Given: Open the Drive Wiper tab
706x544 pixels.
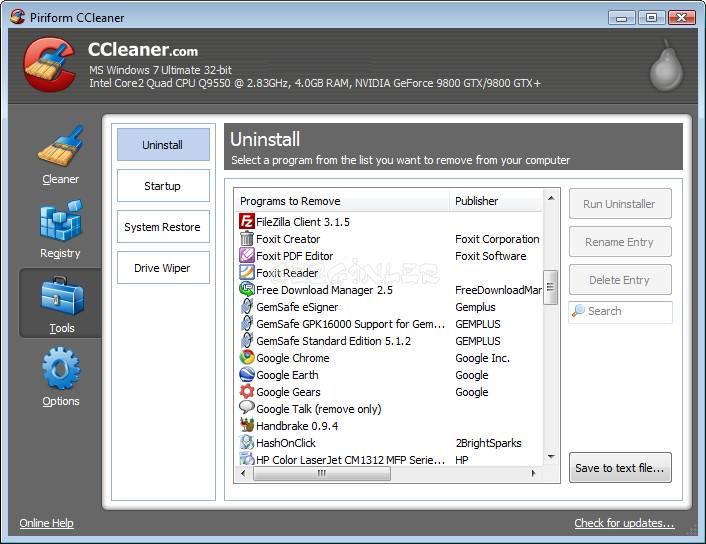Looking at the screenshot, I should pyautogui.click(x=163, y=267).
